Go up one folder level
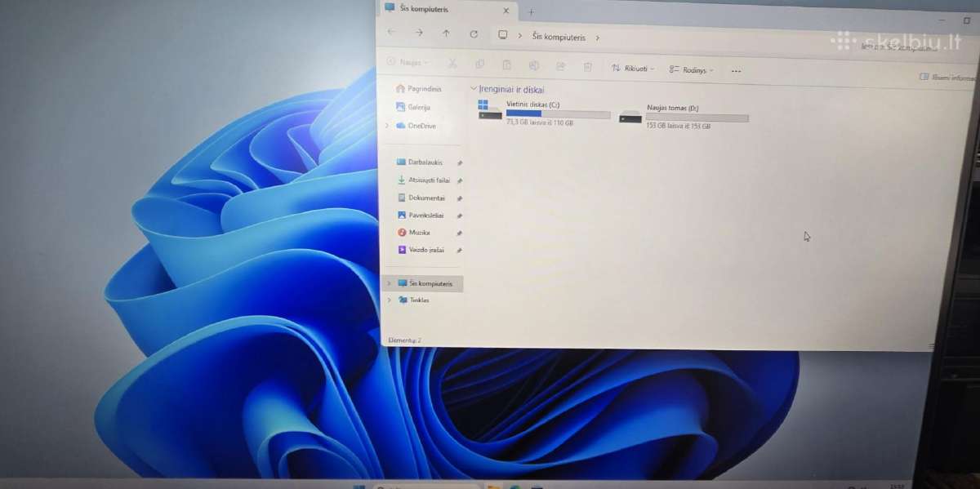The image size is (980, 489). tap(446, 33)
